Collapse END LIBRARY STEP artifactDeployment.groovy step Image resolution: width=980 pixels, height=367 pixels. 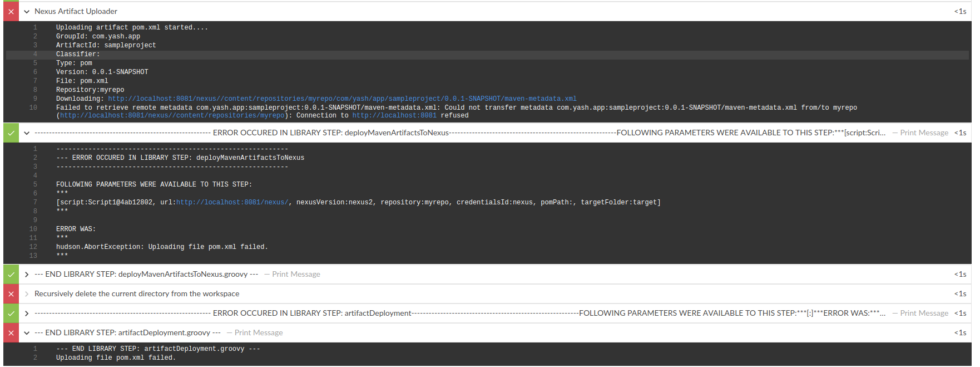pyautogui.click(x=27, y=332)
